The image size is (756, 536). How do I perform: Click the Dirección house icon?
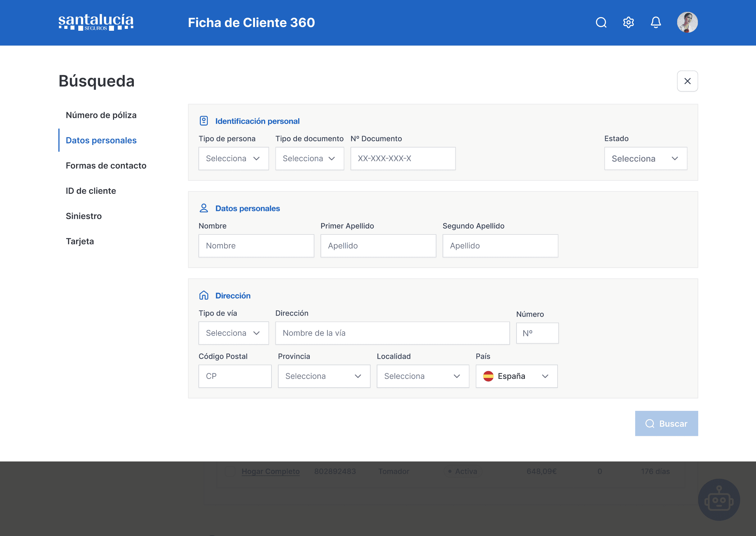click(204, 295)
